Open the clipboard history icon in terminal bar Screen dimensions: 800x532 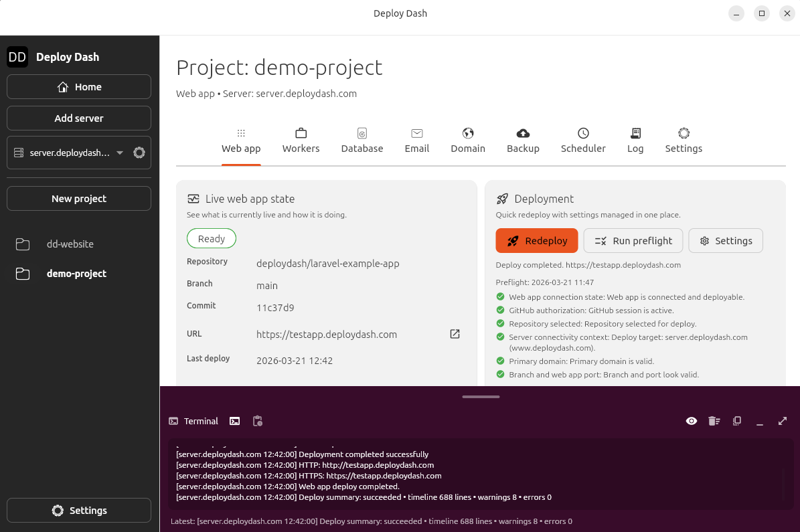[x=257, y=421]
